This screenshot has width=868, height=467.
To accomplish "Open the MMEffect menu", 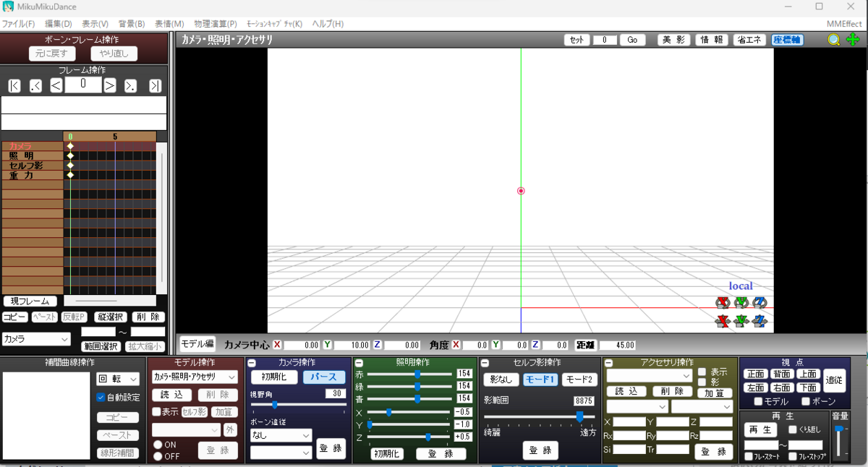I will point(844,24).
